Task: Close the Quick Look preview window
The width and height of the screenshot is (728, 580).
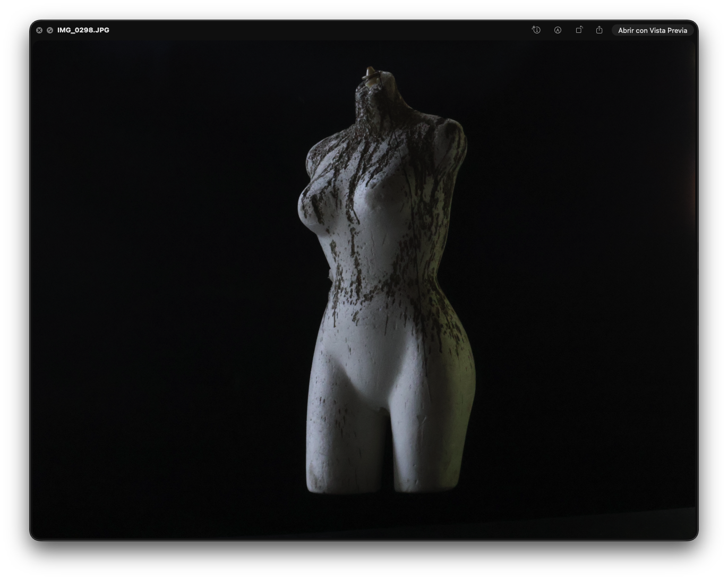Action: pyautogui.click(x=39, y=30)
